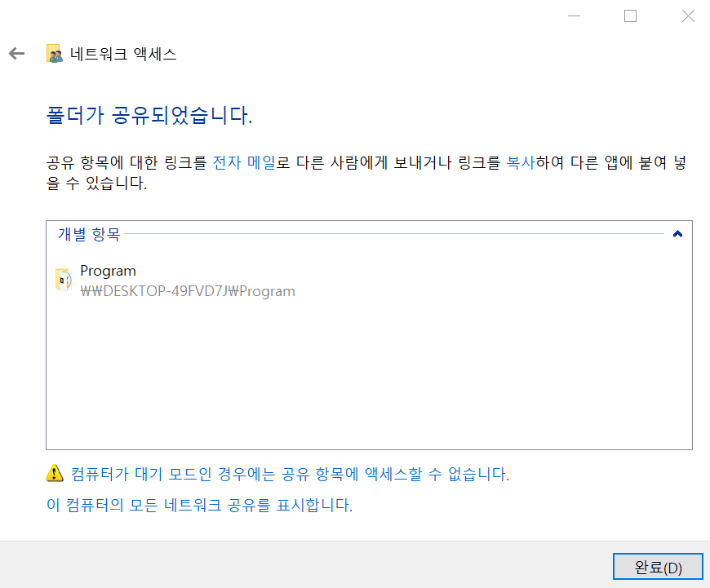Show all network shares on this computer

click(199, 505)
